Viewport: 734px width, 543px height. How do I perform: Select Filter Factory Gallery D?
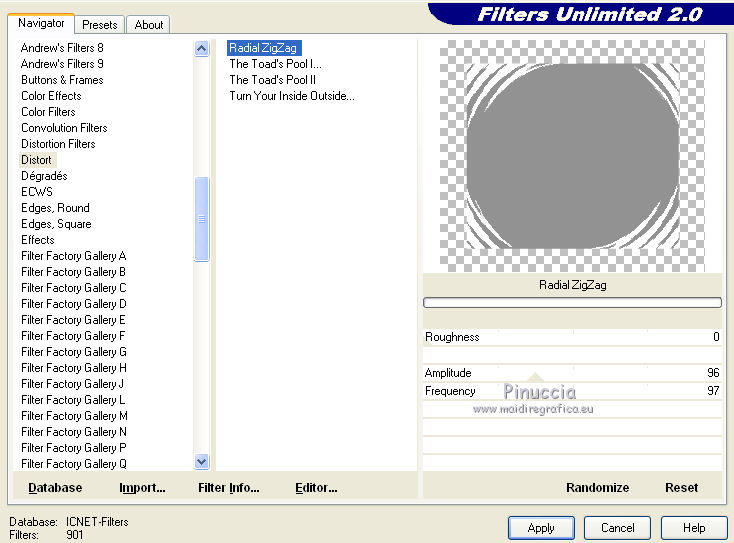(73, 303)
